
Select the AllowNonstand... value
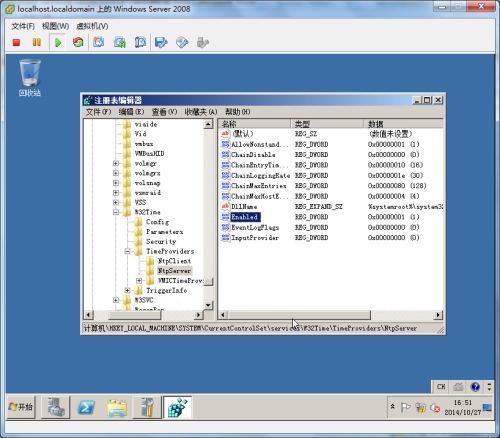coord(260,144)
